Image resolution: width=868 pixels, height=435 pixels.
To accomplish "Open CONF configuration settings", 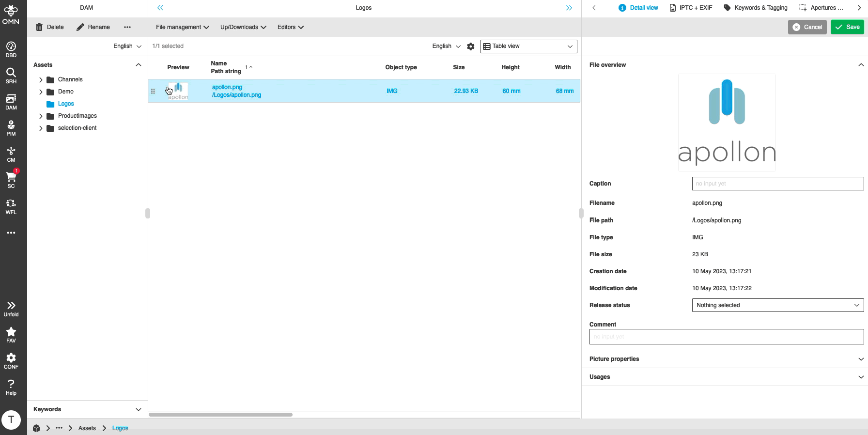I will (11, 361).
